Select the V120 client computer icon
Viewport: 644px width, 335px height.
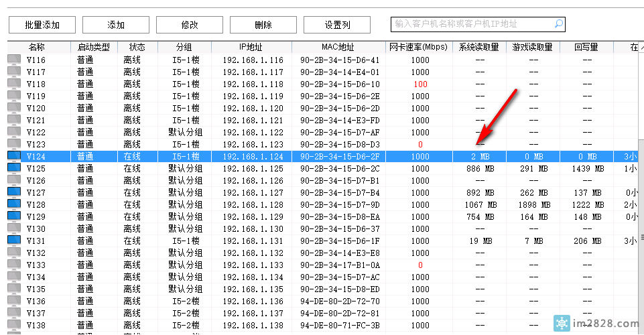[x=14, y=108]
